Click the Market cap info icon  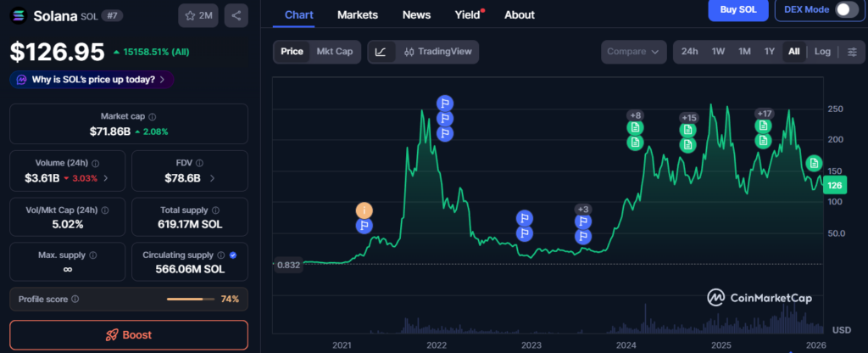tap(153, 116)
